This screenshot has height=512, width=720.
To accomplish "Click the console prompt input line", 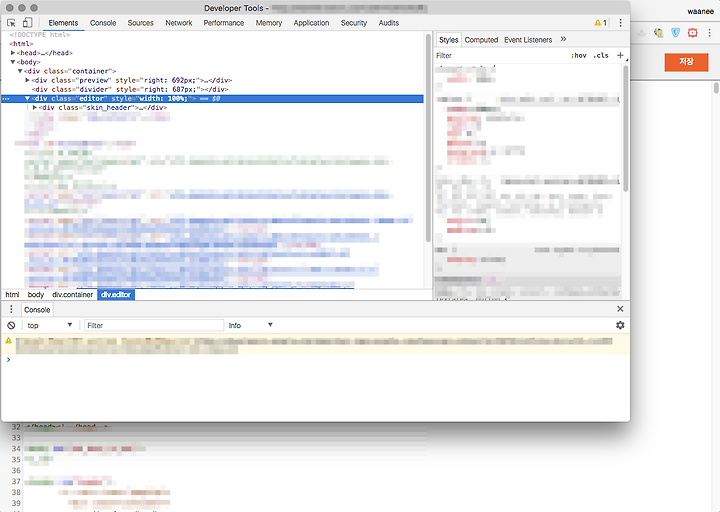I will [317, 360].
